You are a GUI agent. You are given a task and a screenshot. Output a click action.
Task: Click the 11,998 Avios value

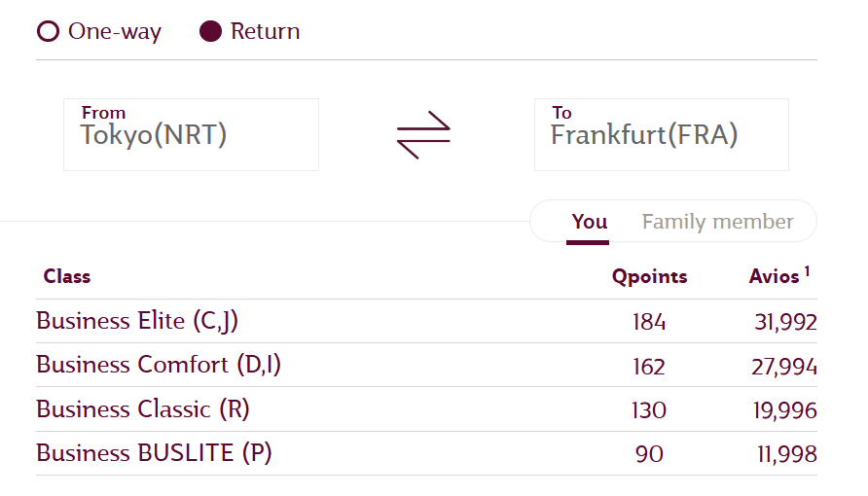786,454
